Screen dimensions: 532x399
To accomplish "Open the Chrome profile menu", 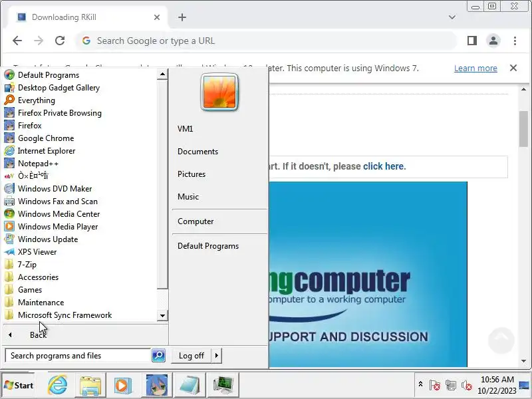I will (493, 41).
